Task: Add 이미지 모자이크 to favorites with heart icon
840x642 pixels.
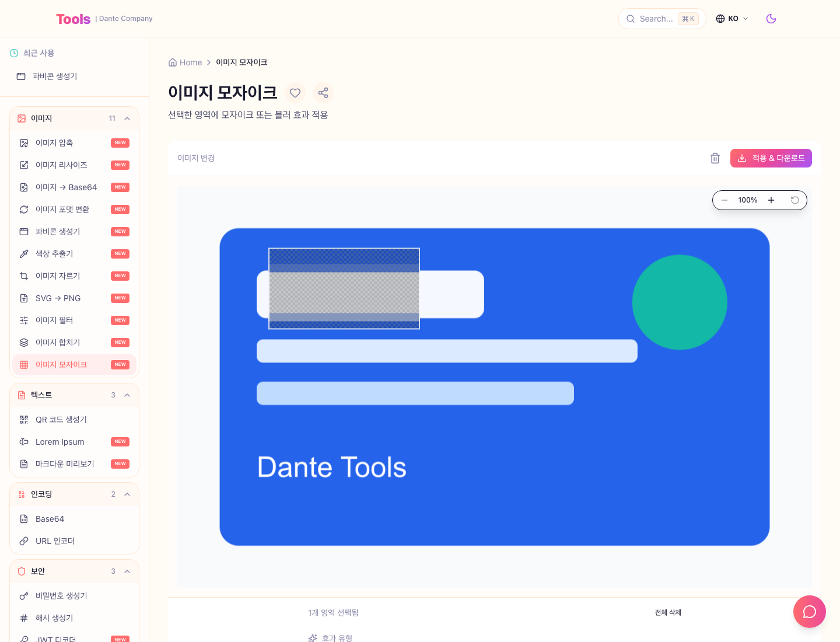Action: [x=295, y=93]
